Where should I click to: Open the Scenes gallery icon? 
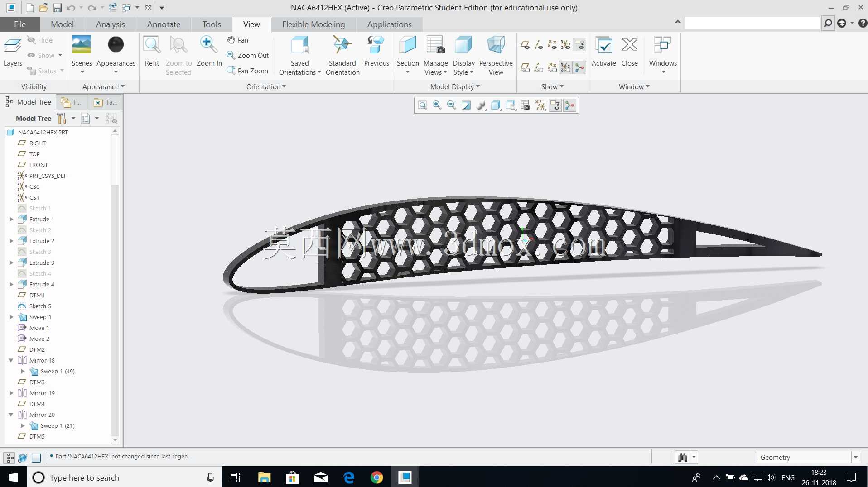82,45
